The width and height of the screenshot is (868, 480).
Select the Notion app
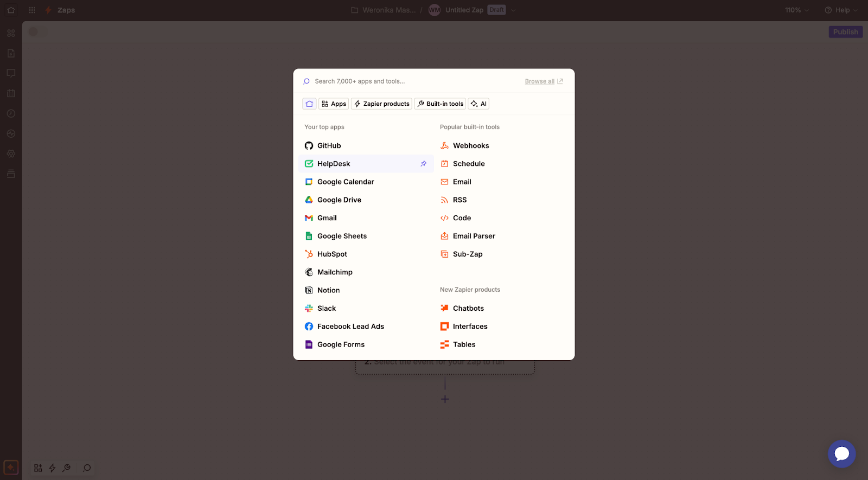coord(366,290)
